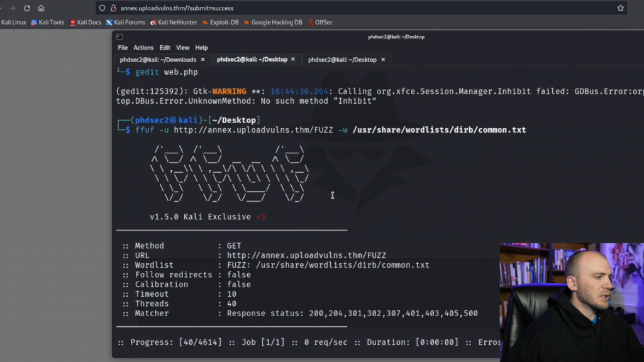644x362 pixels.
Task: Open the terminal View menu
Action: point(183,48)
